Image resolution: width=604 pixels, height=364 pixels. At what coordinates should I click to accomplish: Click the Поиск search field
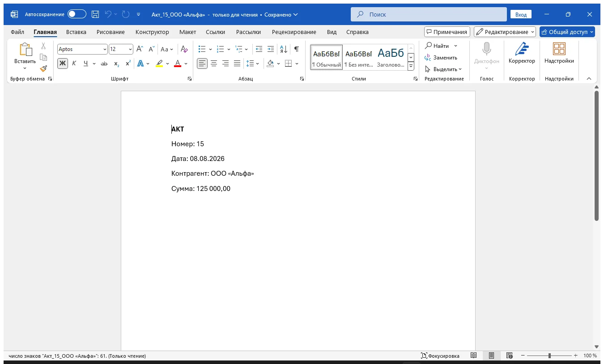429,14
